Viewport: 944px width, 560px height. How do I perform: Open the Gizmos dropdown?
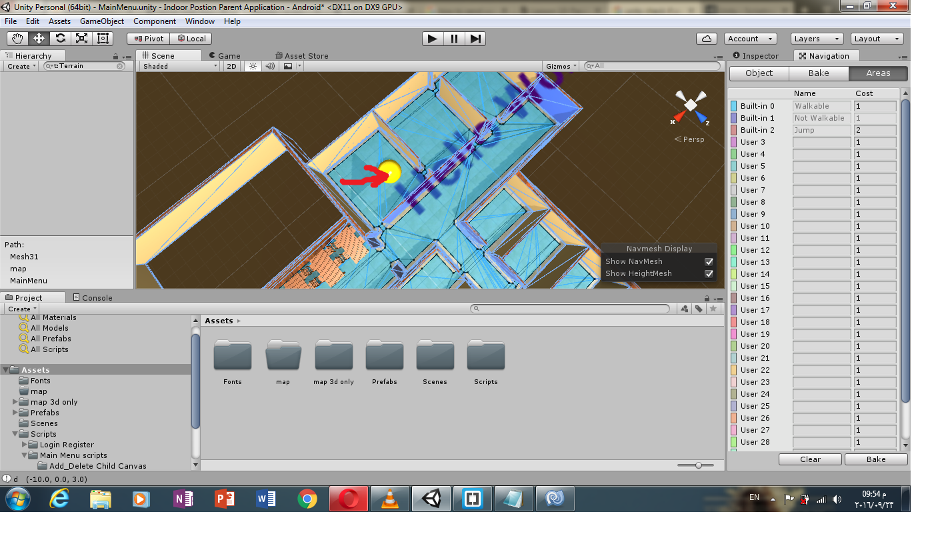click(x=562, y=66)
